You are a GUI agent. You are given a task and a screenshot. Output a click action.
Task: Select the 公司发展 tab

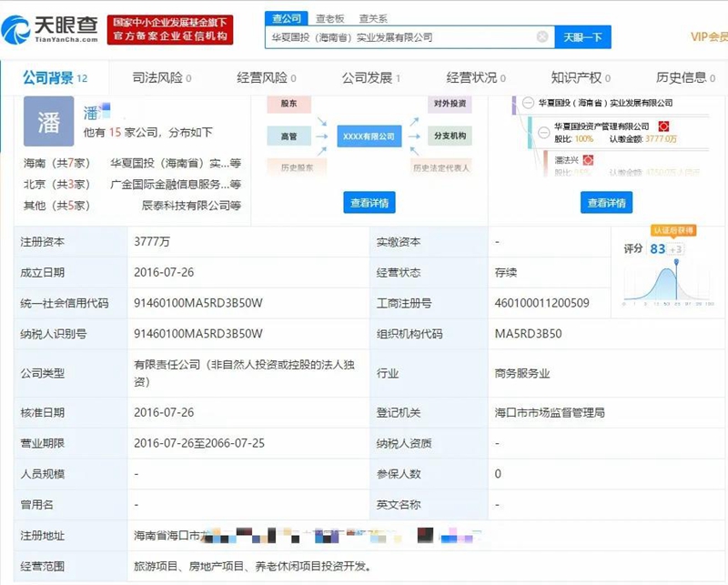pyautogui.click(x=371, y=77)
